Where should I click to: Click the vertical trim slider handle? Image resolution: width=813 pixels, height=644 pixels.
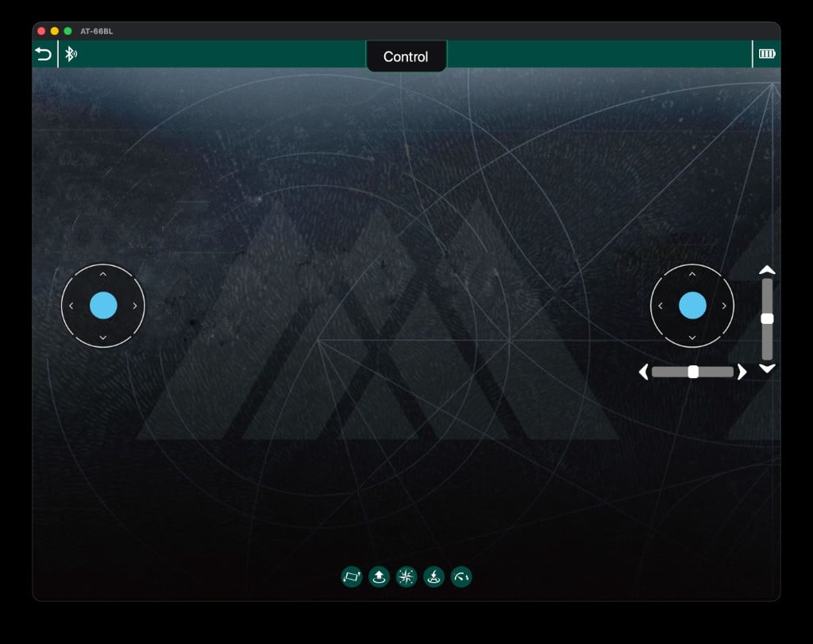pyautogui.click(x=768, y=319)
